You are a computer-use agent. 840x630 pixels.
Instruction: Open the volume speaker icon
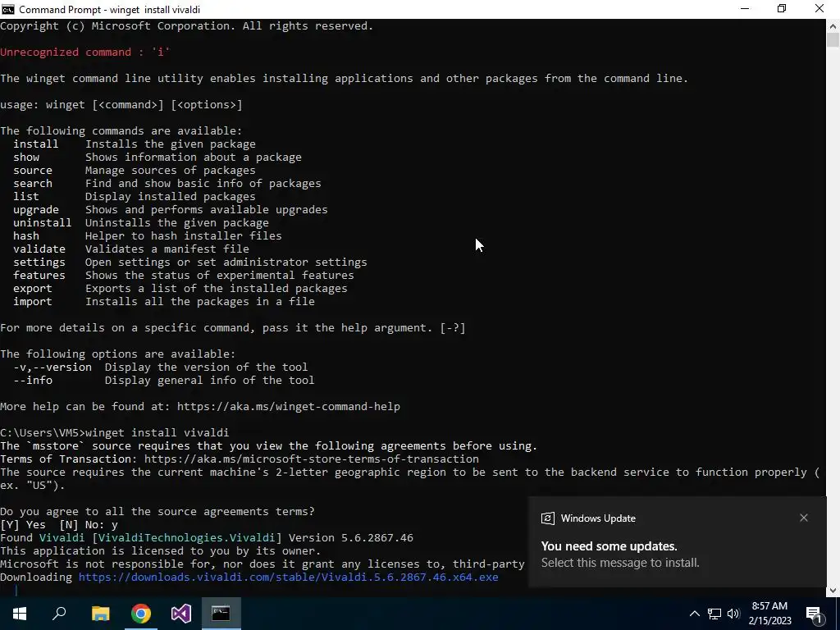pyautogui.click(x=733, y=614)
